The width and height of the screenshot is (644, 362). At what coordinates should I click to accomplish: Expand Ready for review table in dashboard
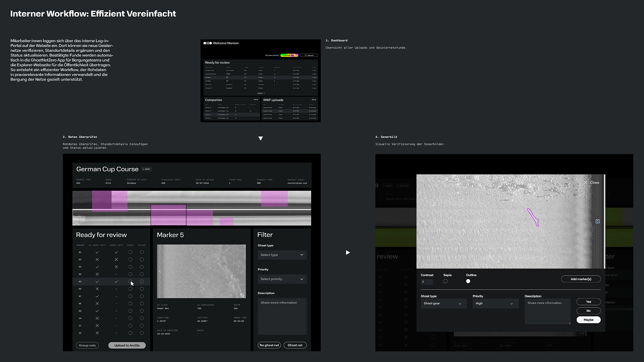coord(261,93)
